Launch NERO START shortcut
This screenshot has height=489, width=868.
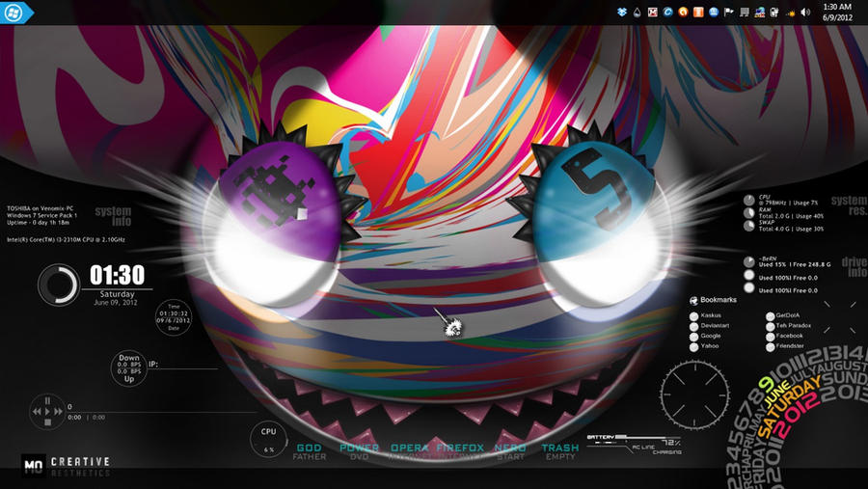coord(510,452)
